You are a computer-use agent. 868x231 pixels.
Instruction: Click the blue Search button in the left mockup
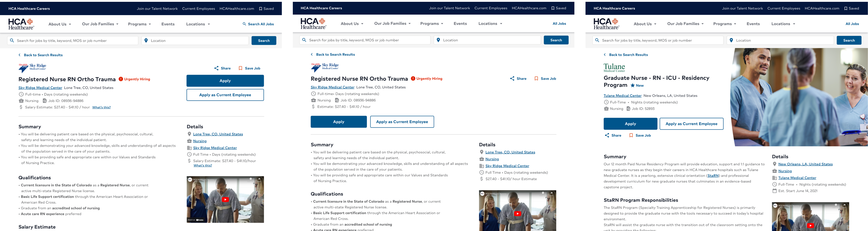[264, 41]
